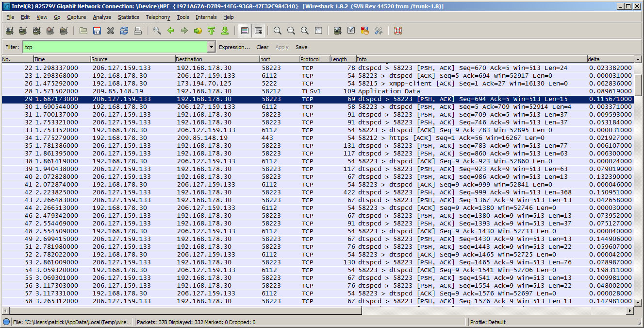The height and width of the screenshot is (328, 644).
Task: Click expert info indicator in status bar
Action: pyautogui.click(x=6, y=322)
